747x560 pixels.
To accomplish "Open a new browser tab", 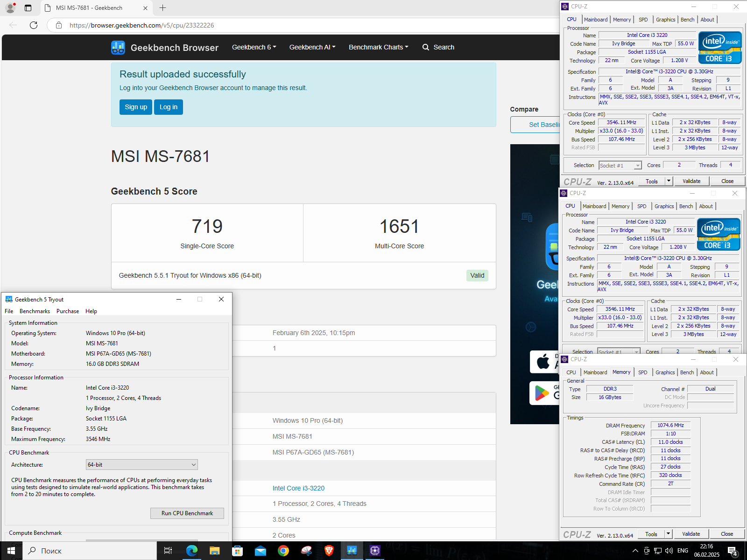I will (162, 8).
